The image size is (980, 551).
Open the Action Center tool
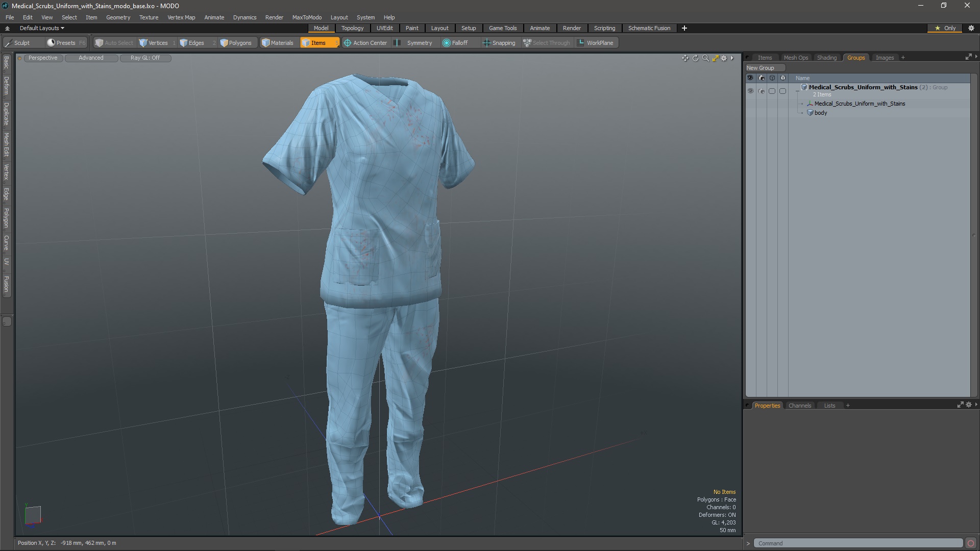365,43
